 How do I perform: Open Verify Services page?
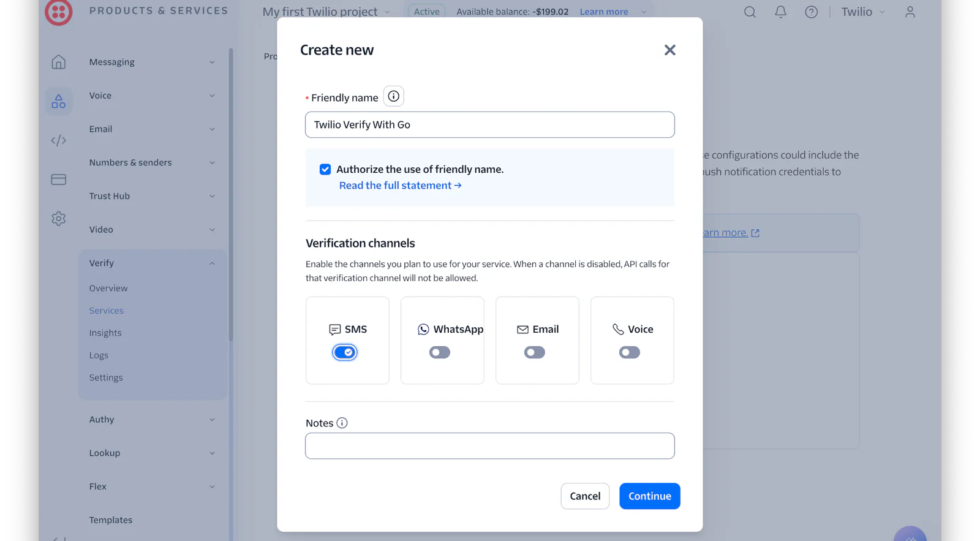point(106,311)
